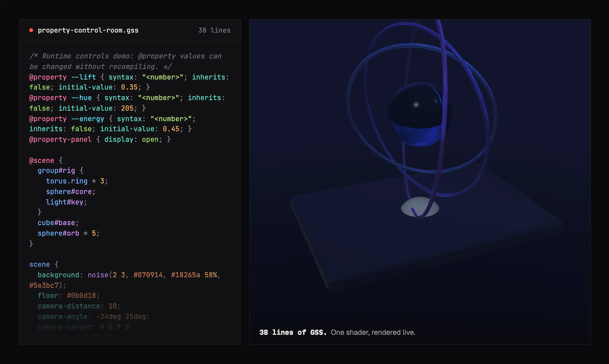This screenshot has height=364, width=609.
Task: Click the initial-value '0.35' number
Action: (x=129, y=87)
